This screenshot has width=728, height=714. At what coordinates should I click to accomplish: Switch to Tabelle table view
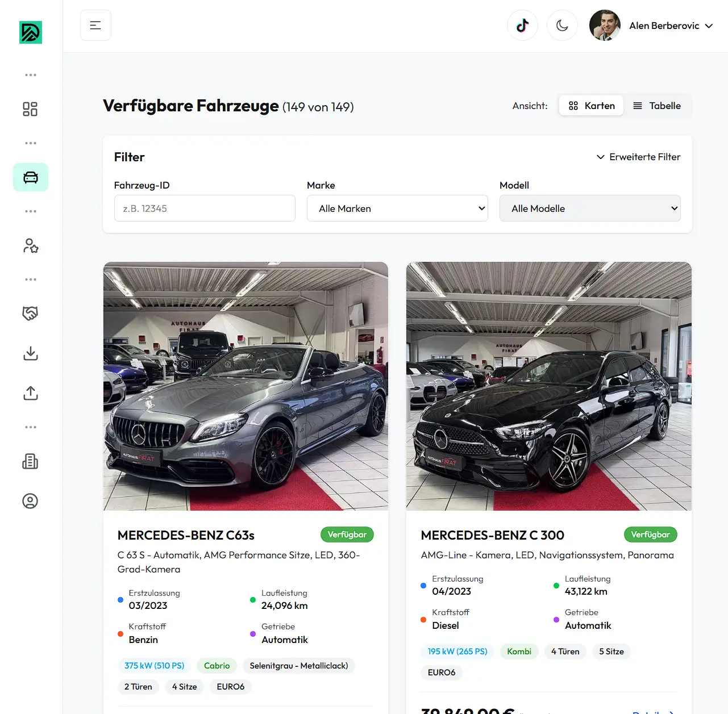click(657, 106)
